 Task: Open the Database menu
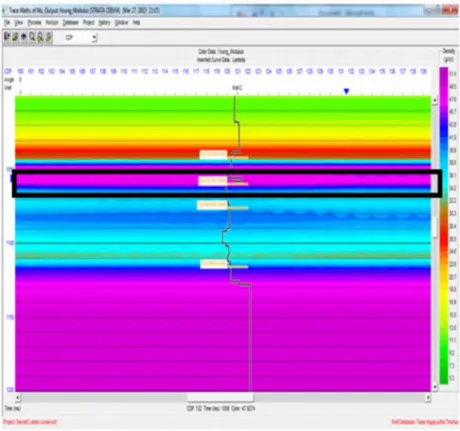[71, 23]
